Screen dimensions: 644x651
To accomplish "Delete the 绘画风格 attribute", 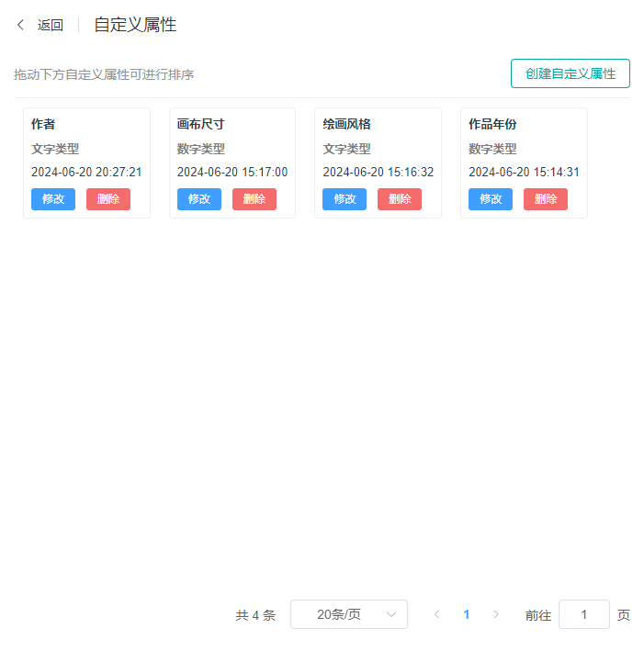I will tap(400, 199).
